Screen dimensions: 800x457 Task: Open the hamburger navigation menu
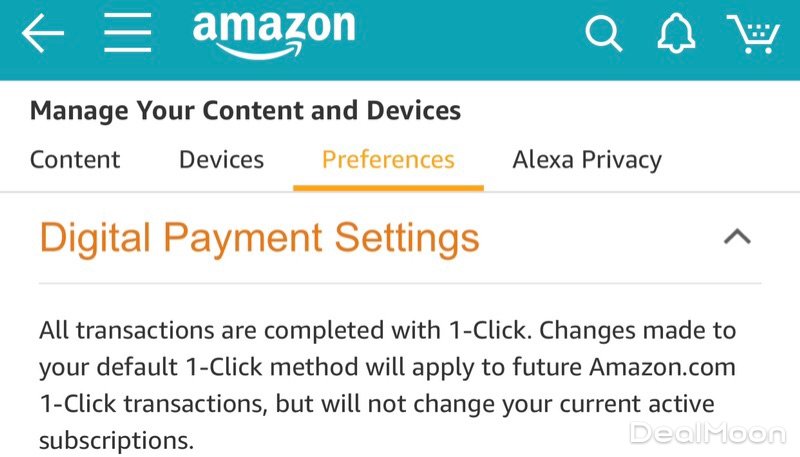coord(128,35)
